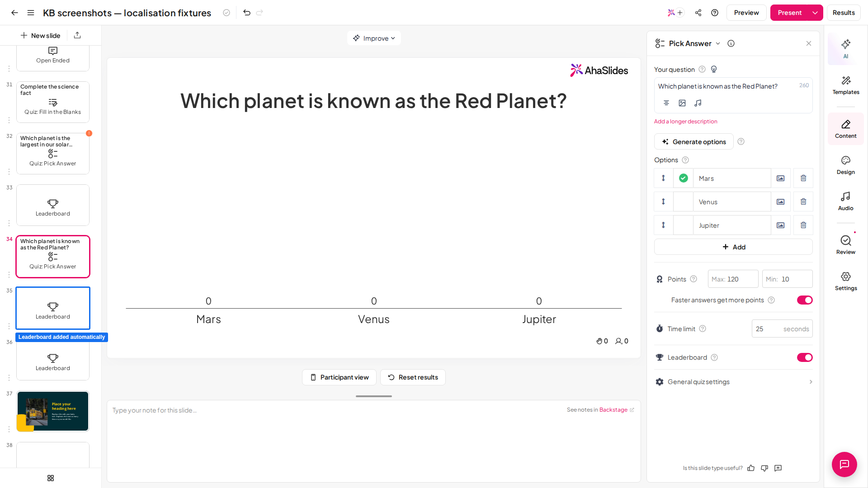Click the export slides upload icon
Viewport: 868px width, 488px height.
[x=77, y=35]
